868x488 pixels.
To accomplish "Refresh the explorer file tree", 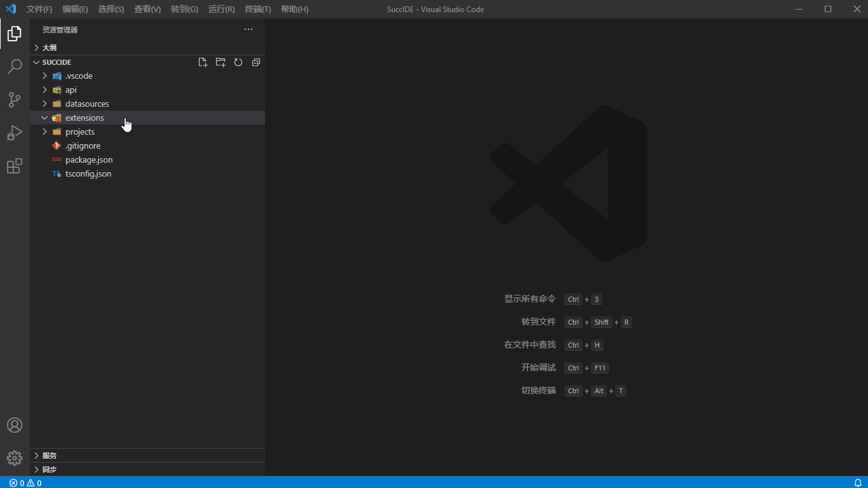I will [238, 62].
